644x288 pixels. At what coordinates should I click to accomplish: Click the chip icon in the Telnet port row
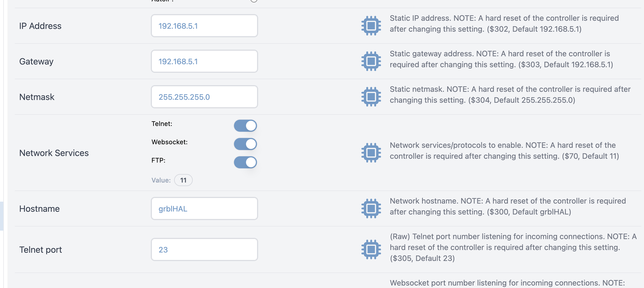click(371, 249)
